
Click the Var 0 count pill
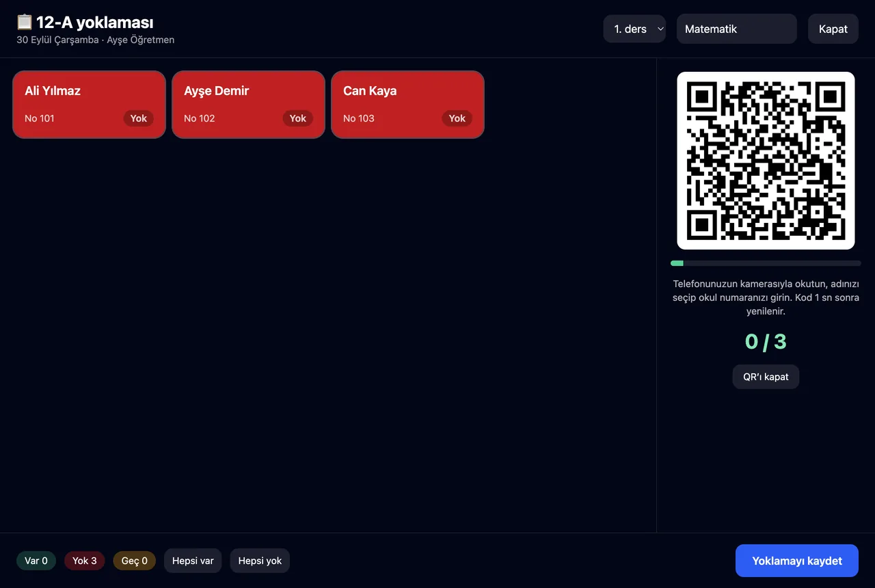pos(36,561)
